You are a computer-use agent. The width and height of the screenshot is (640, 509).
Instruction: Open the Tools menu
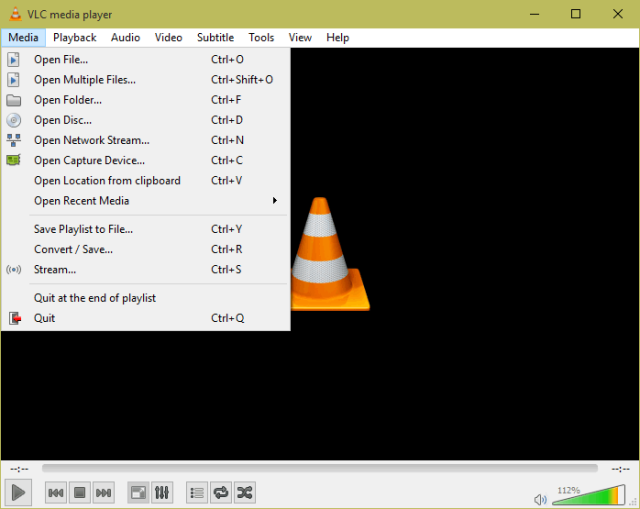pos(261,38)
